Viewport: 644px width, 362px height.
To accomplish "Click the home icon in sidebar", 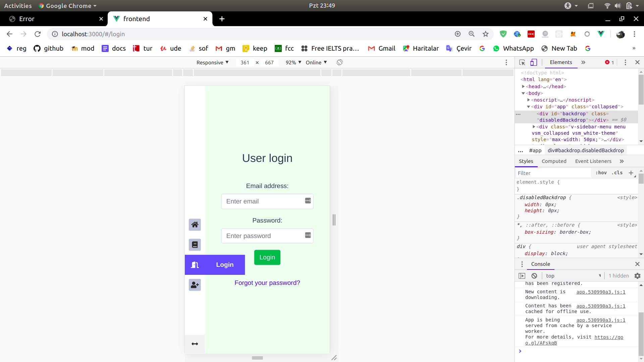I will (x=195, y=225).
